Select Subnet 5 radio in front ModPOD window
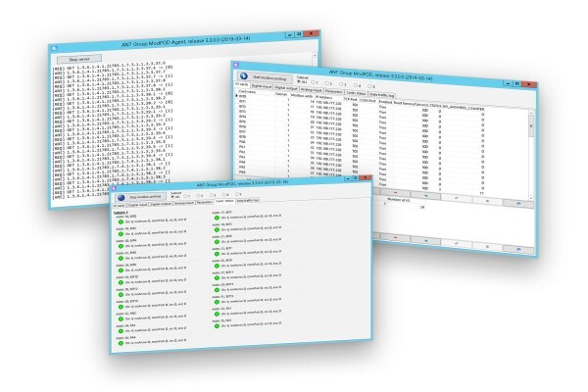This screenshot has width=588, height=392. click(x=236, y=194)
